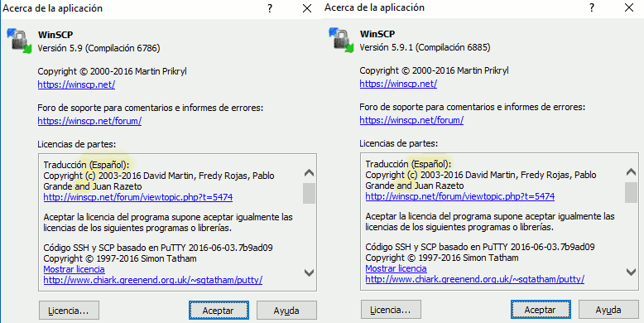Click the WinSCP padlock icon in version 5.9 dialog

click(19, 41)
